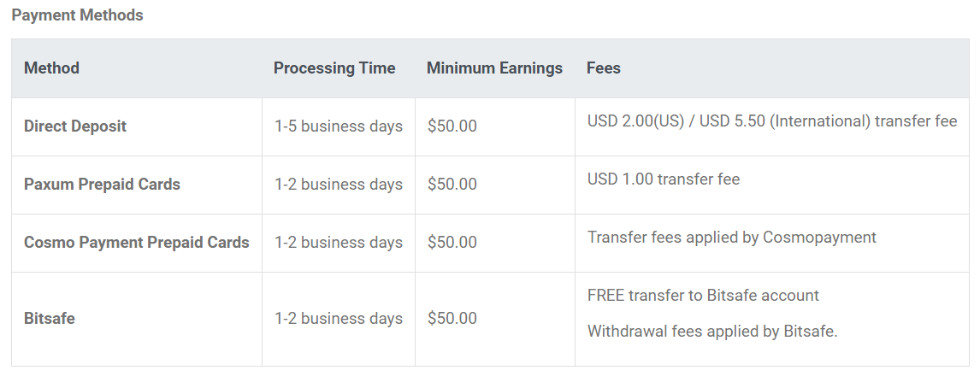
Task: Select the Paxum Prepaid Cards row label
Action: tap(102, 184)
